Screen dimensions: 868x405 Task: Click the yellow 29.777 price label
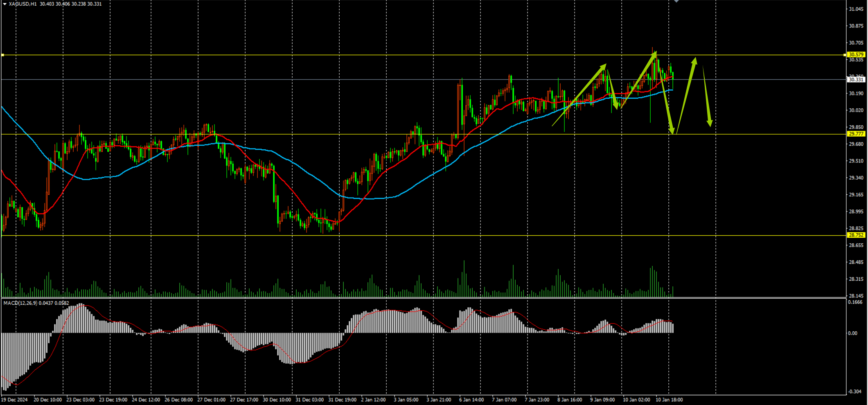856,134
